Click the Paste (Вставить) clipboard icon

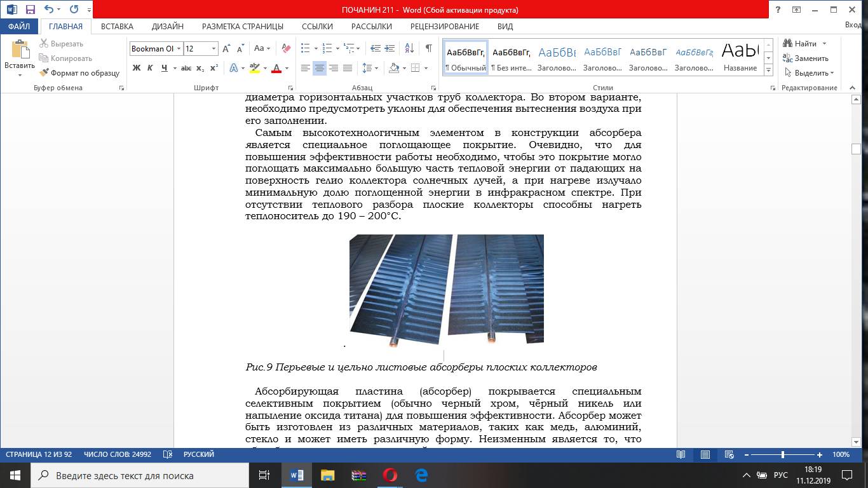point(20,50)
